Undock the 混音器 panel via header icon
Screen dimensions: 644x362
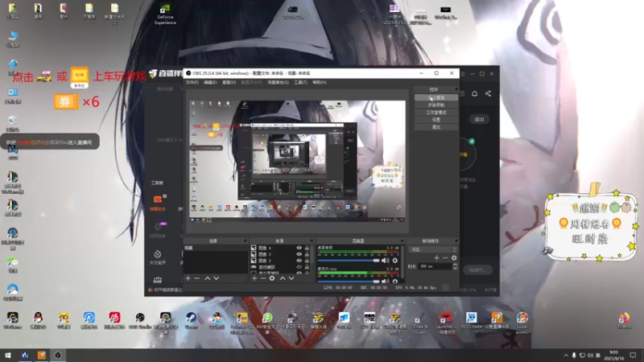pyautogui.click(x=402, y=241)
